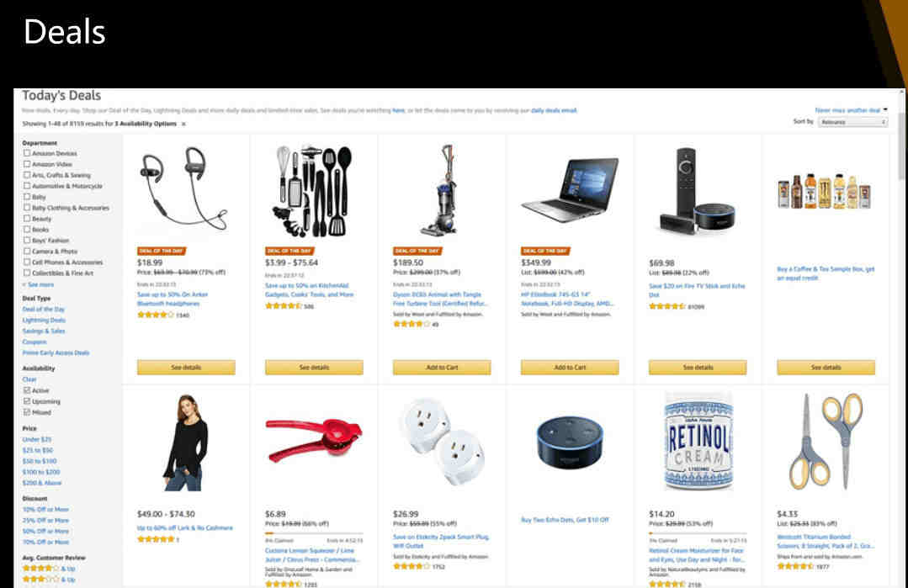The image size is (908, 588).
Task: Click See details under the headphones
Action: (x=186, y=367)
